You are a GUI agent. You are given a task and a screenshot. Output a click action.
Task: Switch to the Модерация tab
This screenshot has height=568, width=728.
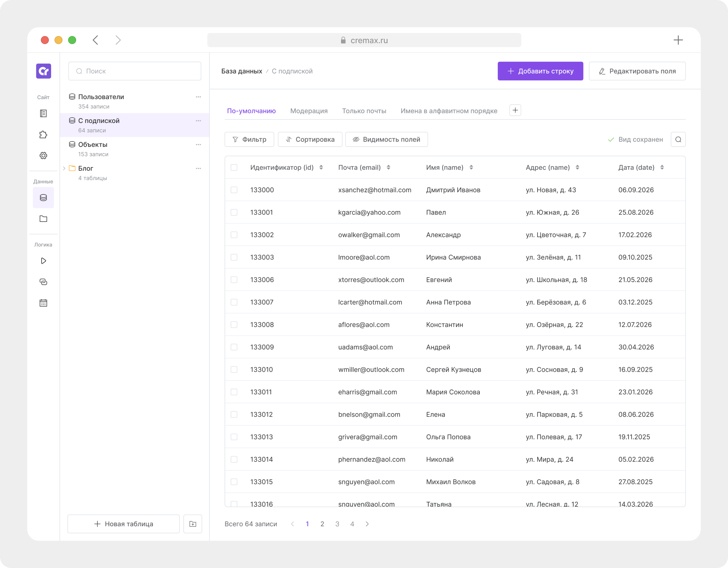309,111
